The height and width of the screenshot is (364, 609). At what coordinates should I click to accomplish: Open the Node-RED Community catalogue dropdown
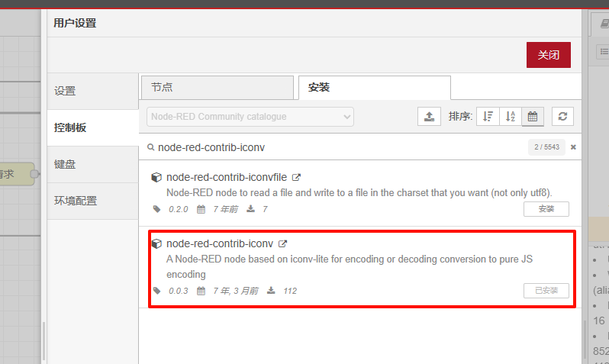[250, 117]
